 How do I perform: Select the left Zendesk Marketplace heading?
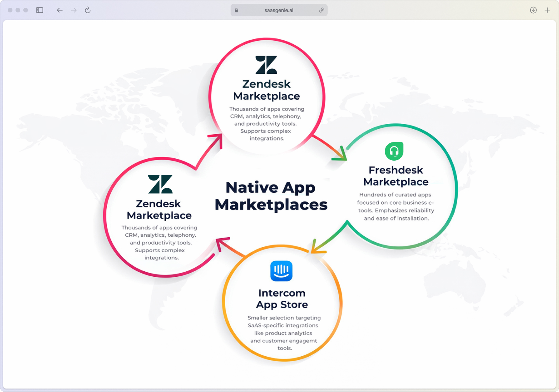point(159,210)
